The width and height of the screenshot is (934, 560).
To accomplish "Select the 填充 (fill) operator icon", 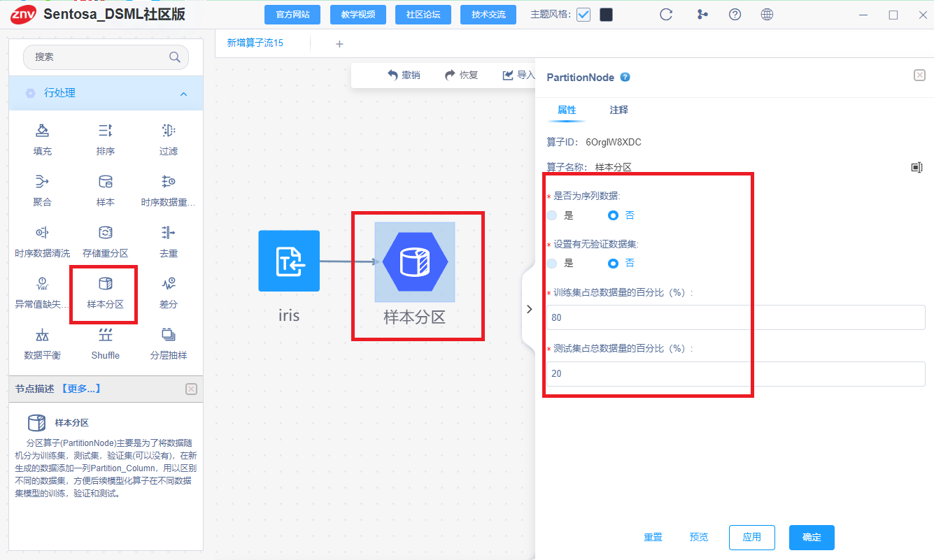I will 42,131.
